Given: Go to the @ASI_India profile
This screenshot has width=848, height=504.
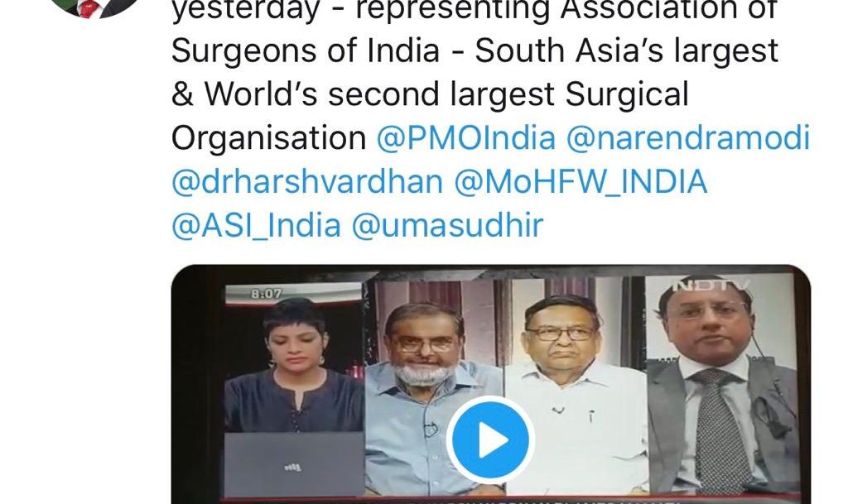Looking at the screenshot, I should point(257,225).
